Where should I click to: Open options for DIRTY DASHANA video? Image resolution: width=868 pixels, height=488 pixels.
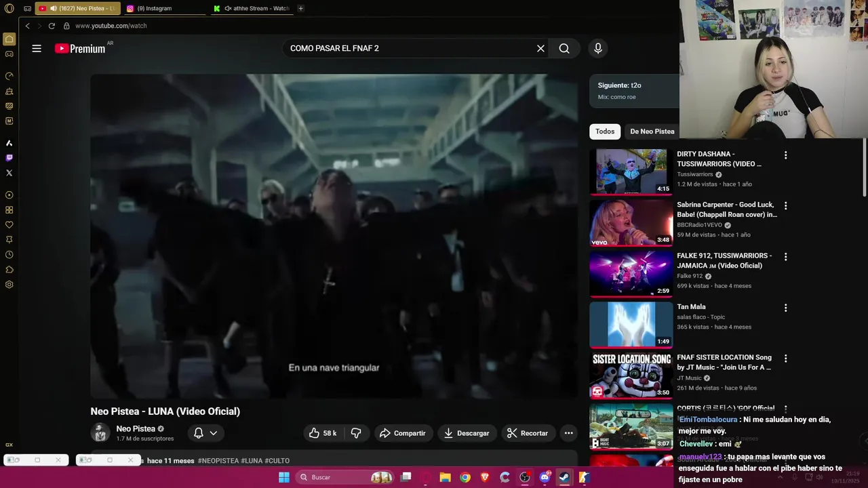[786, 155]
